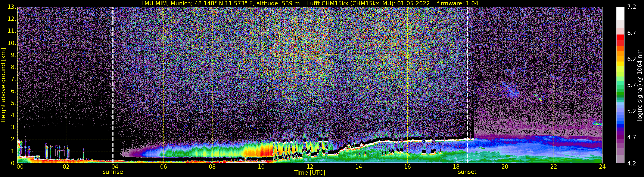The image size is (644, 177).
Task: Click the time axis tick label 22
Action: pos(554,167)
